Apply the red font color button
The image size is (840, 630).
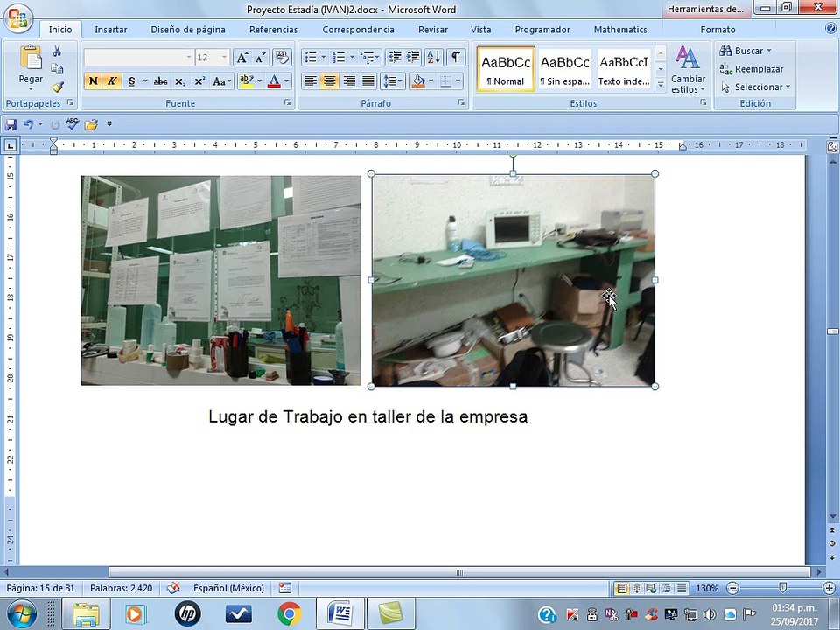click(x=274, y=81)
